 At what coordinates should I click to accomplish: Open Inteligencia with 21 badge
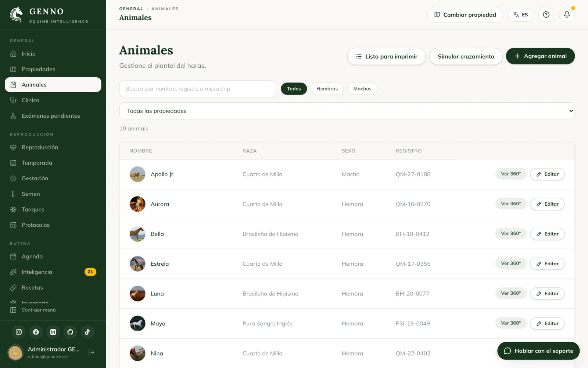pos(53,272)
